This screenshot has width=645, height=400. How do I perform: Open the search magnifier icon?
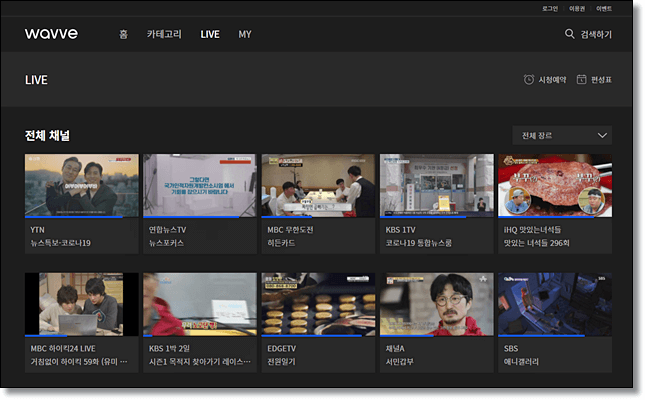click(569, 34)
